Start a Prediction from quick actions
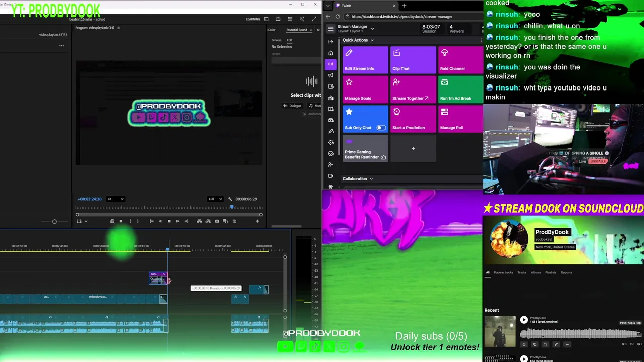Screen dimensions: 644x362 (413, 119)
